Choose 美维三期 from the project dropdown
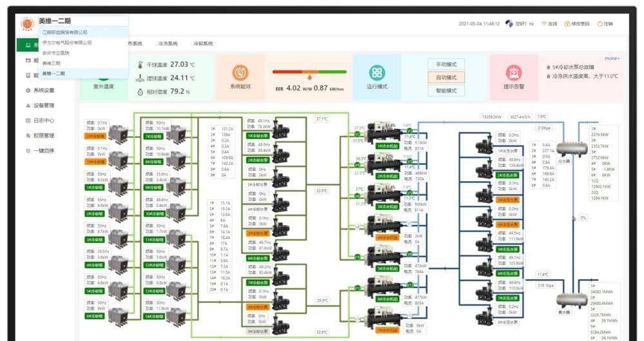The width and height of the screenshot is (644, 341). pos(52,63)
